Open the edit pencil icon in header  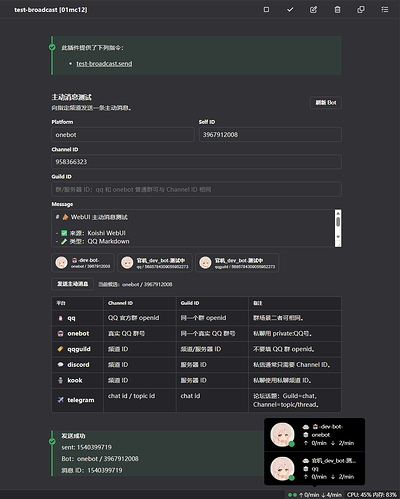click(x=314, y=10)
